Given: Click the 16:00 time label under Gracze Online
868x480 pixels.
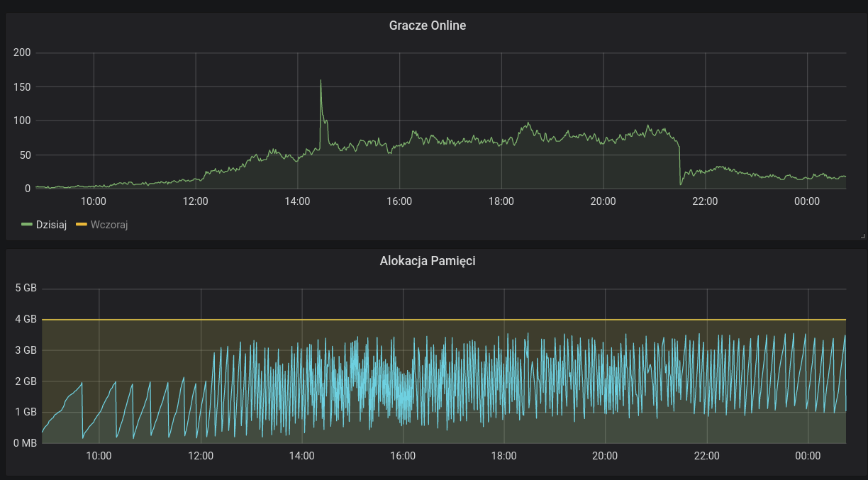Looking at the screenshot, I should click(x=399, y=201).
